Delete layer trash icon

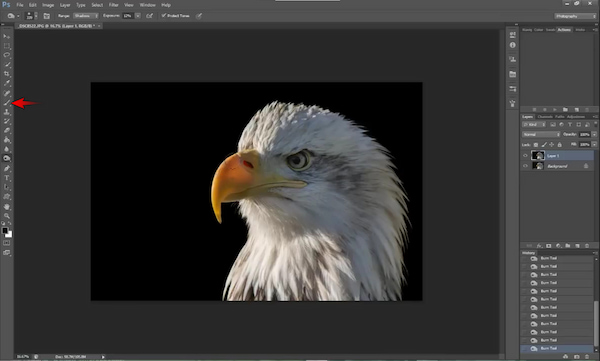pos(587,246)
